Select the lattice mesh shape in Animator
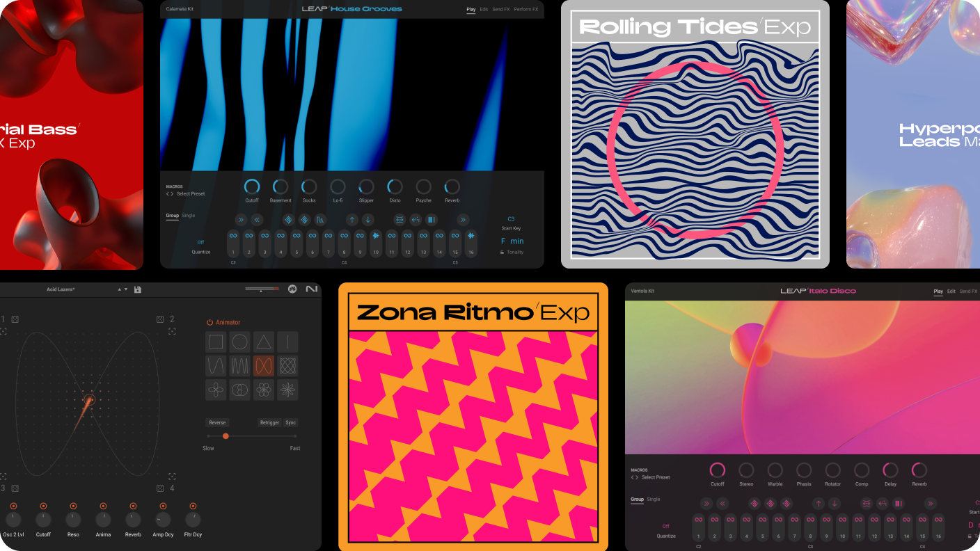The width and height of the screenshot is (980, 551). pos(287,366)
